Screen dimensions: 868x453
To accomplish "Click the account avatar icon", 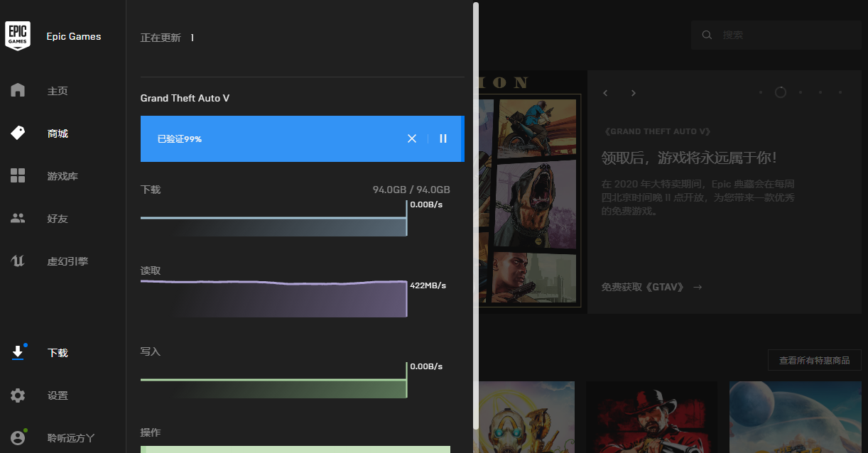I will click(x=18, y=437).
